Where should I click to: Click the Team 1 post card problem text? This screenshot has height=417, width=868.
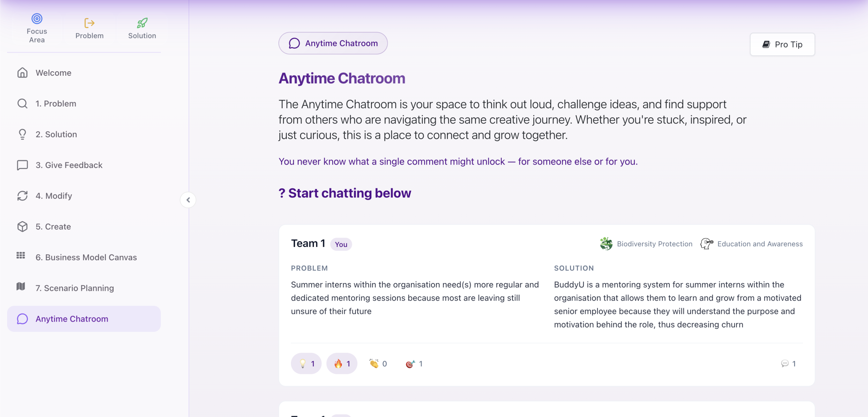pyautogui.click(x=415, y=298)
